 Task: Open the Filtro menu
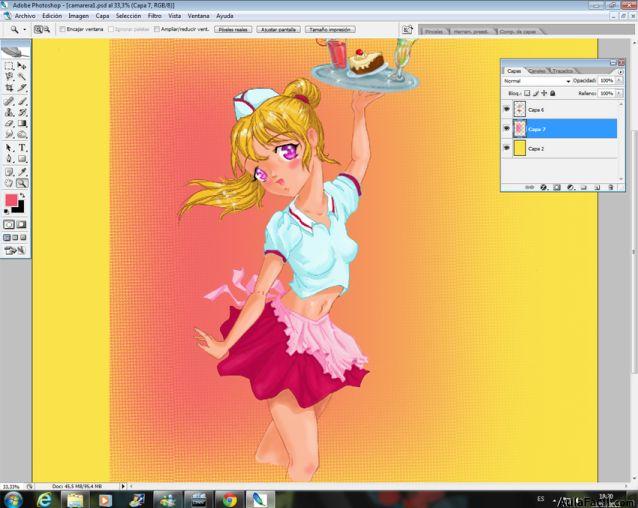(154, 16)
